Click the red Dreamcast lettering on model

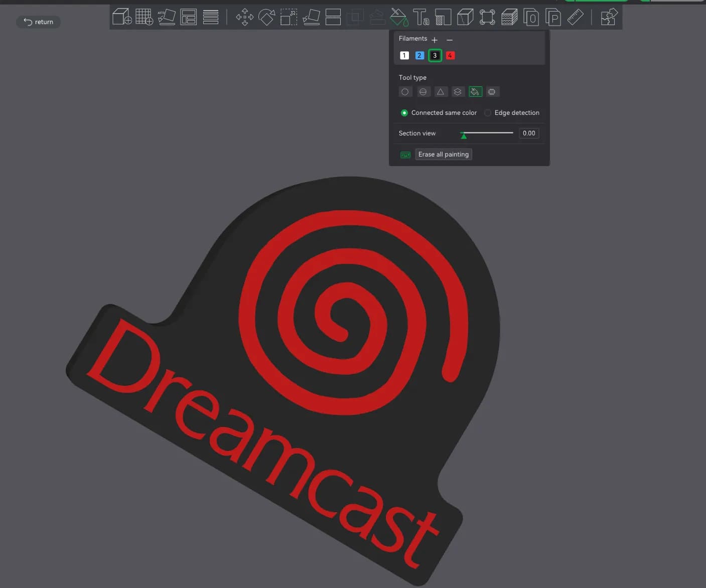pyautogui.click(x=263, y=443)
